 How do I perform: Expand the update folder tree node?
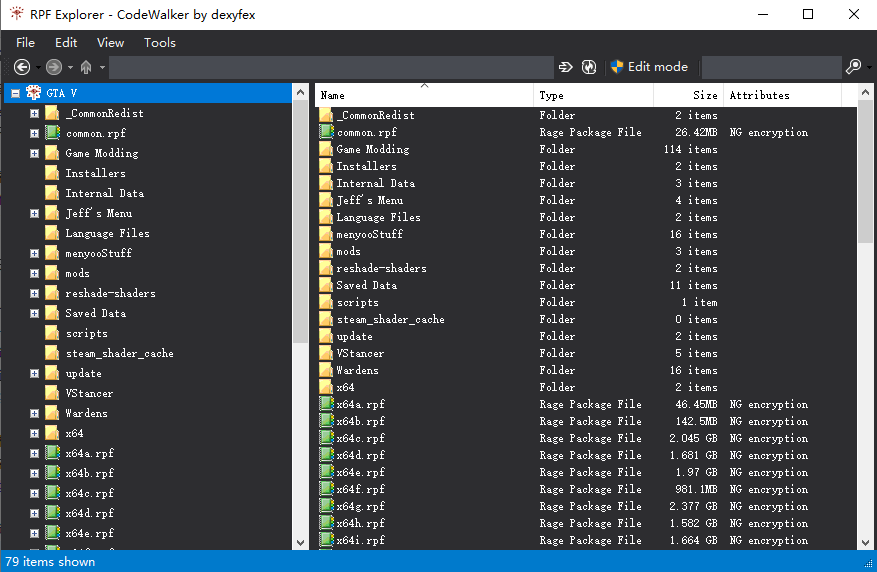click(x=34, y=373)
